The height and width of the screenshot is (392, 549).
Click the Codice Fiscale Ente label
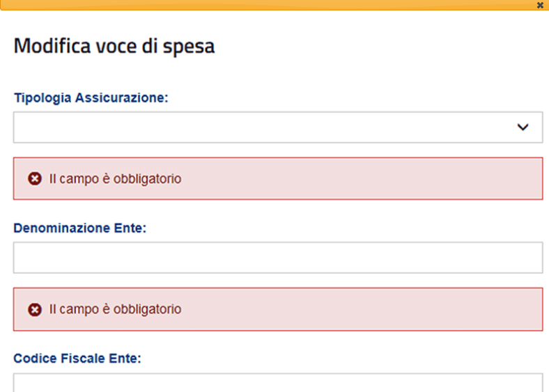(77, 359)
